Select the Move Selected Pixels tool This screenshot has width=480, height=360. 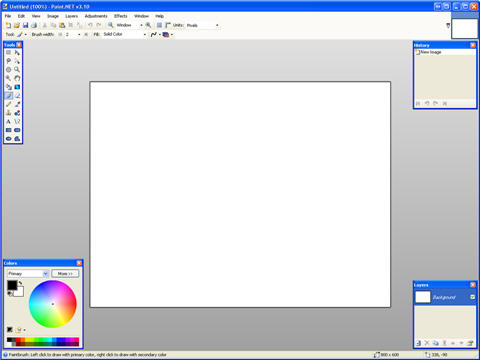click(x=17, y=53)
